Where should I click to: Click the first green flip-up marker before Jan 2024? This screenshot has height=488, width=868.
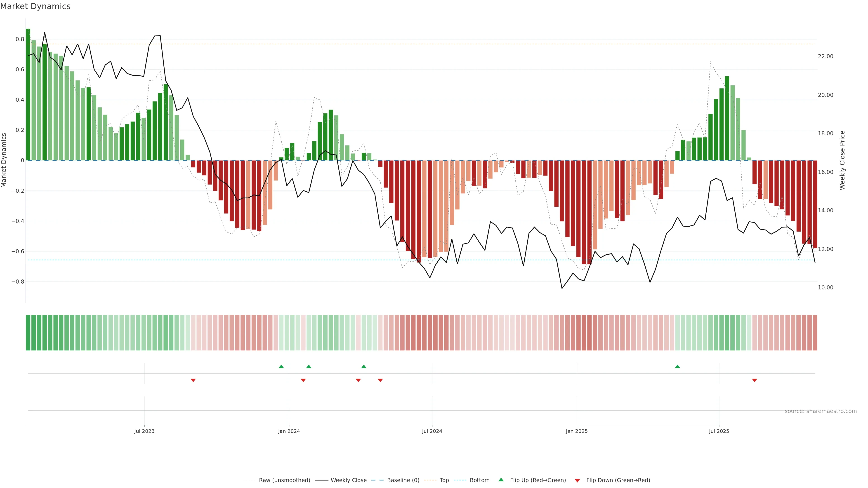281,366
